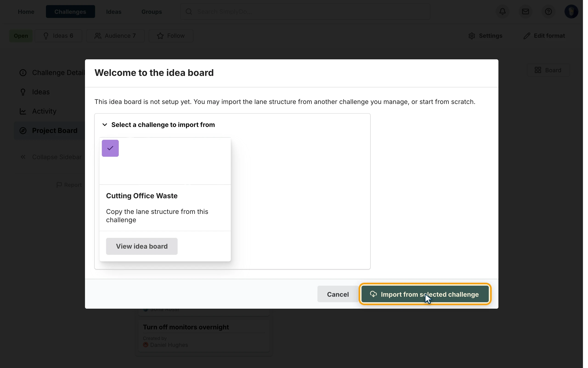
Task: Go to the Home tab
Action: click(26, 11)
